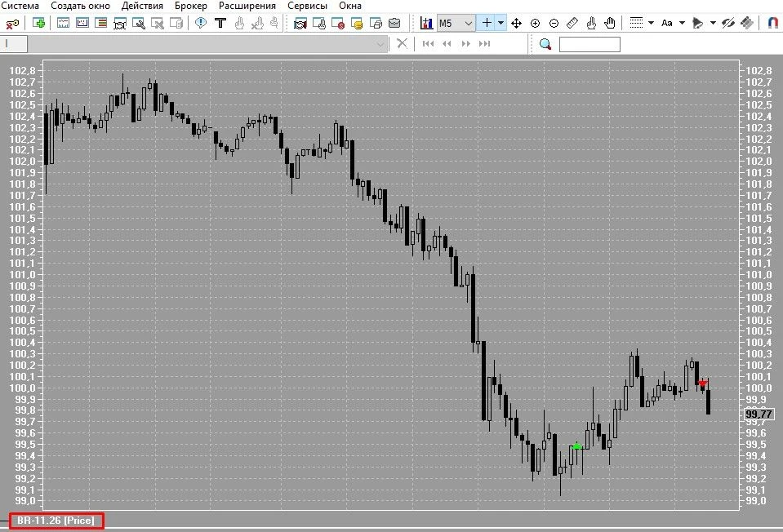Zoom in with the plus magnifier icon
Image resolution: width=783 pixels, height=532 pixels.
[x=535, y=23]
